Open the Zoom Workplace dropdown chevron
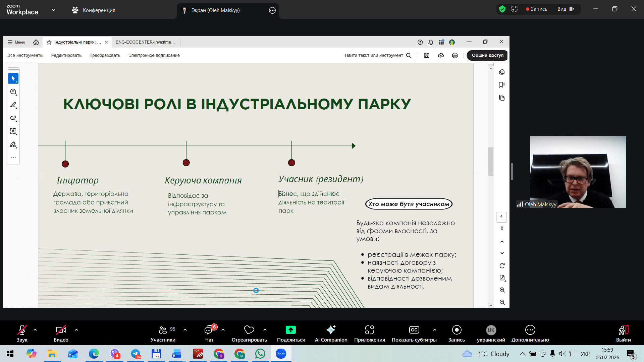Viewport: 644px width, 362px height. pyautogui.click(x=53, y=10)
